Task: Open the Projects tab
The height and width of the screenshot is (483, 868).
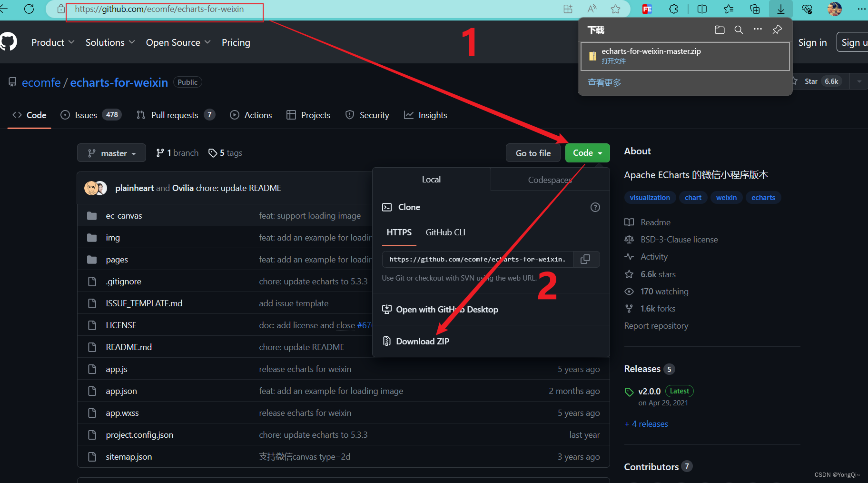Action: [308, 115]
